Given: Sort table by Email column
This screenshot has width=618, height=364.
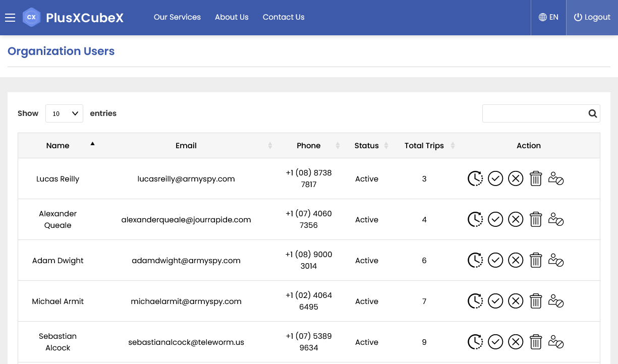Looking at the screenshot, I should click(x=186, y=146).
